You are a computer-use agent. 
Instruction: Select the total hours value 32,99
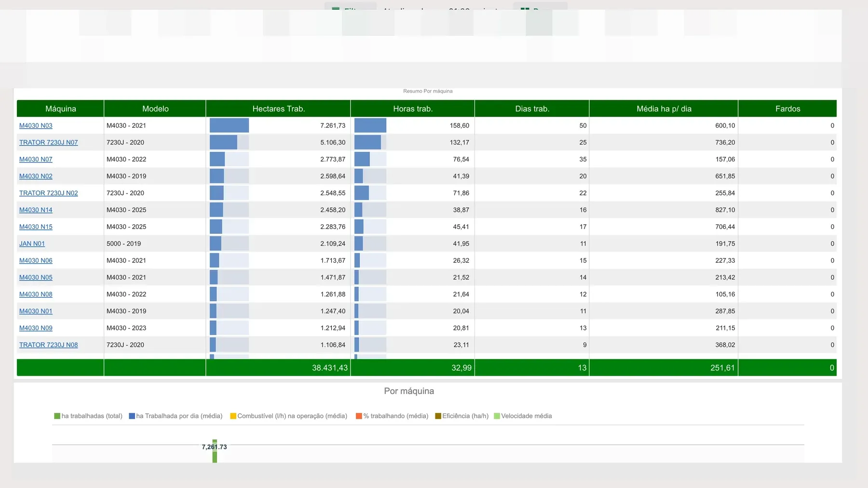tap(461, 368)
